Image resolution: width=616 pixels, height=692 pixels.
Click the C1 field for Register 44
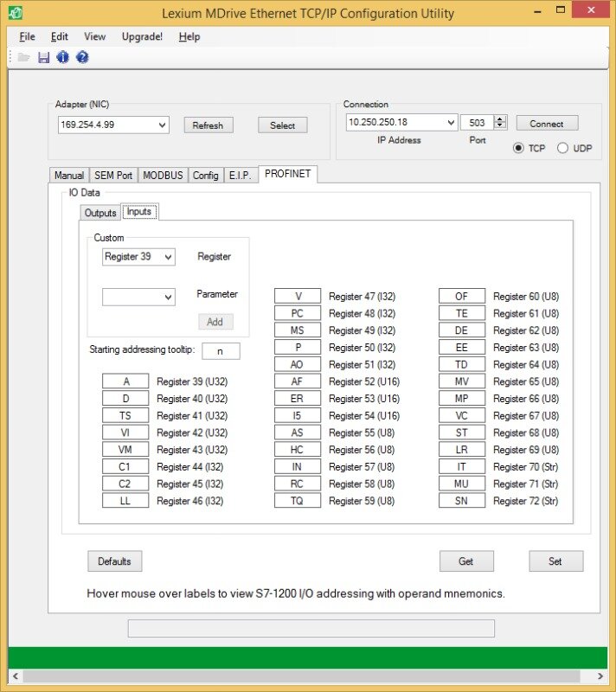(x=125, y=466)
